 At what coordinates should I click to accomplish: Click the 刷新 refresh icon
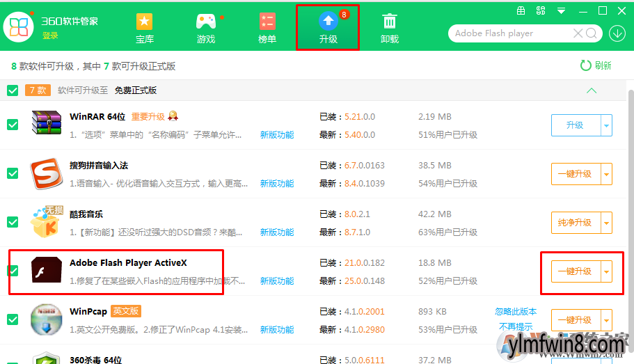click(585, 65)
